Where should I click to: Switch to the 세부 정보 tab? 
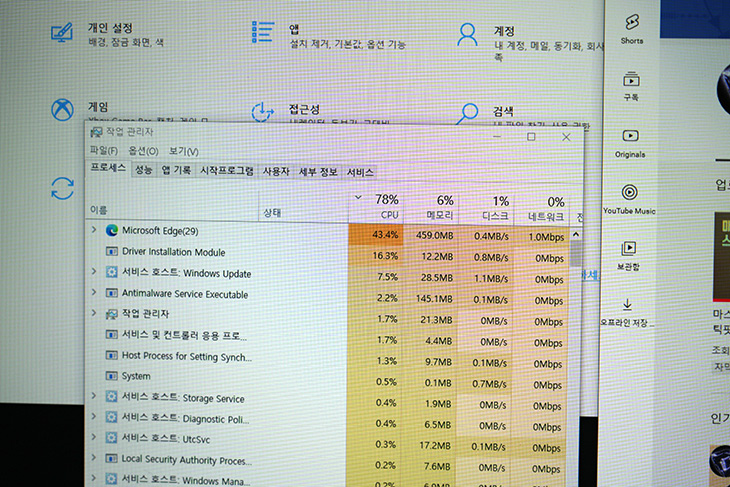pos(318,172)
